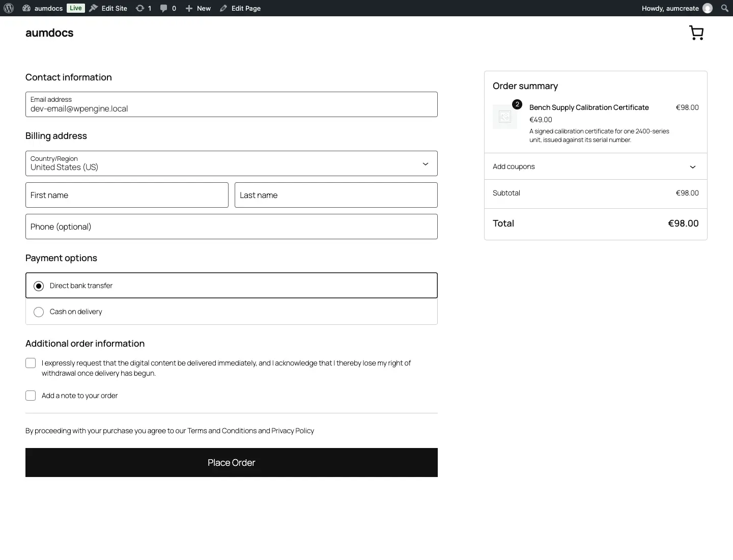Click the Place Order button

click(232, 462)
